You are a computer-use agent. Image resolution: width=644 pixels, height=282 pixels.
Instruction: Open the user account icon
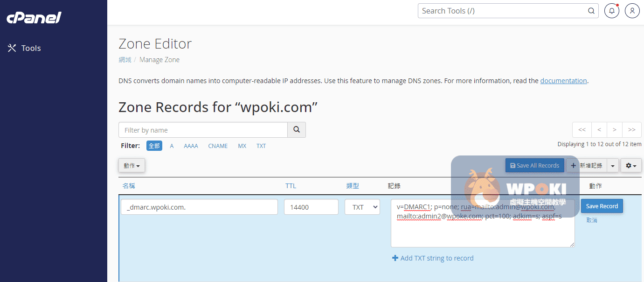(632, 11)
